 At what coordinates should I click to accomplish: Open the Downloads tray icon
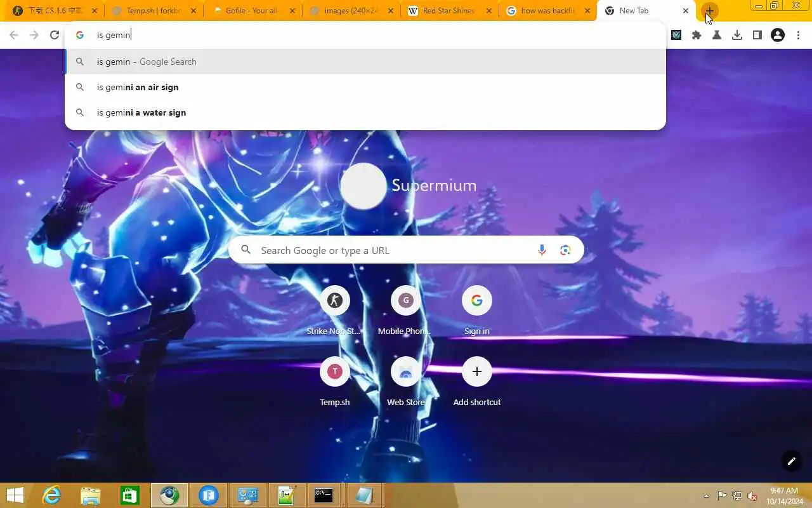point(737,35)
